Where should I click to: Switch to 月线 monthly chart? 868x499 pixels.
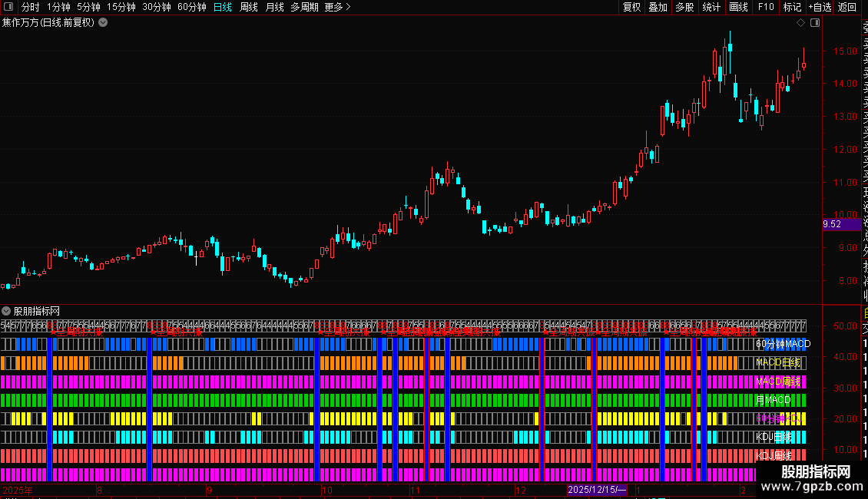click(274, 7)
